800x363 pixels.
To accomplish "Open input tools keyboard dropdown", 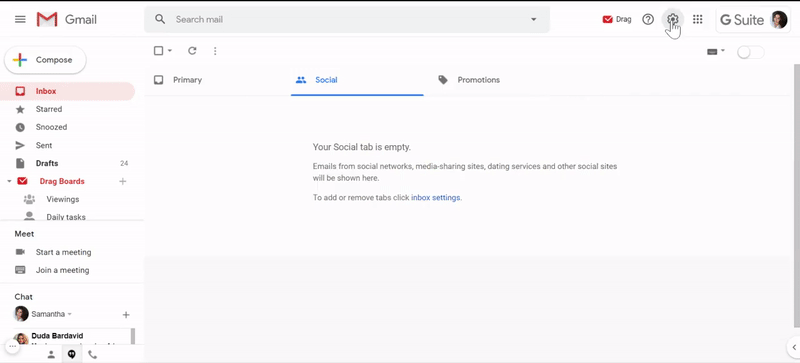I will (716, 52).
